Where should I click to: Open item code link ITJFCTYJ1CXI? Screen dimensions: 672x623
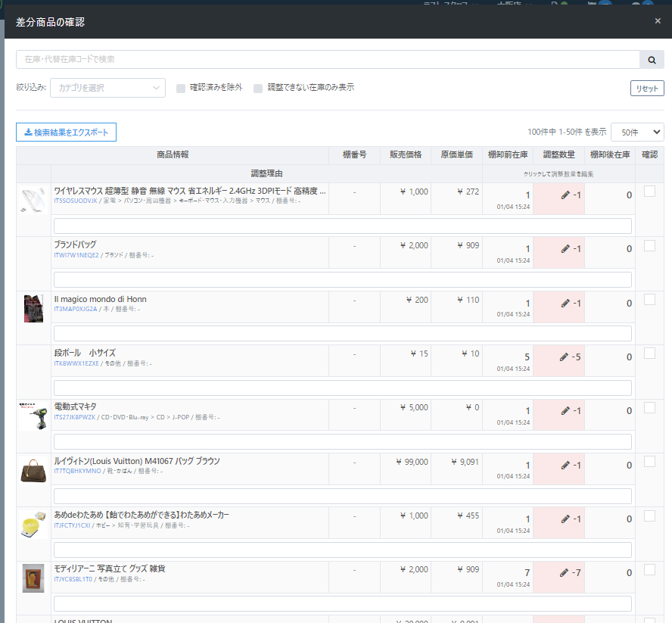pos(72,525)
